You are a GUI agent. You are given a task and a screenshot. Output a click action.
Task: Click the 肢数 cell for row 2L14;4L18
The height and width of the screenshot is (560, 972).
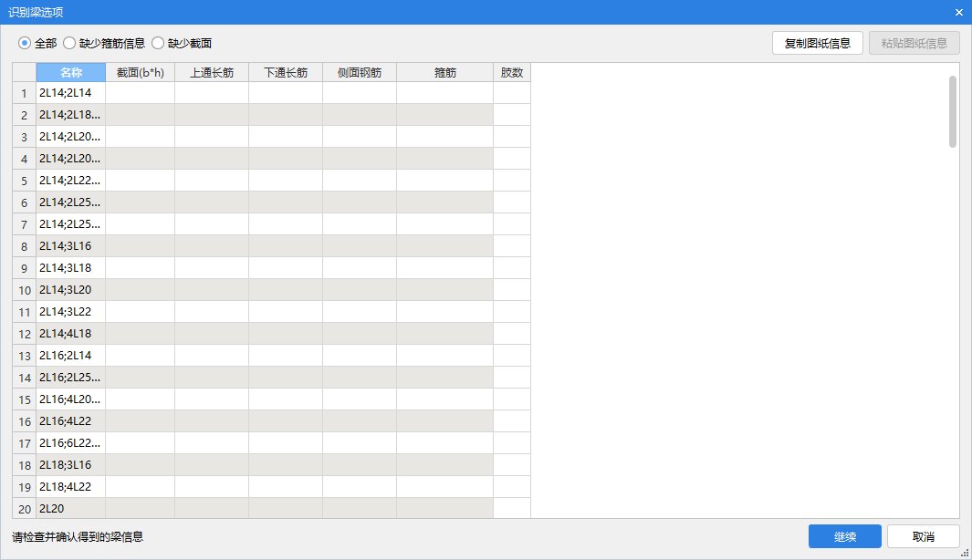click(x=512, y=333)
